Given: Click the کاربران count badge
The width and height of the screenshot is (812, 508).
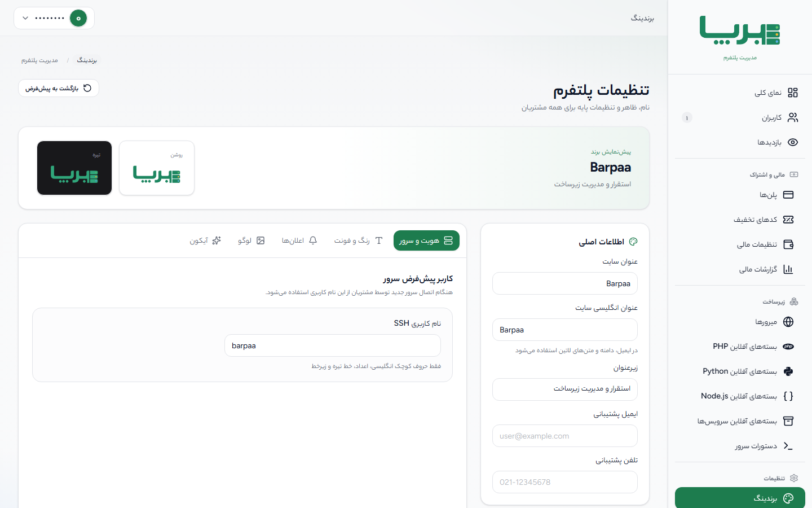Looking at the screenshot, I should coord(687,117).
